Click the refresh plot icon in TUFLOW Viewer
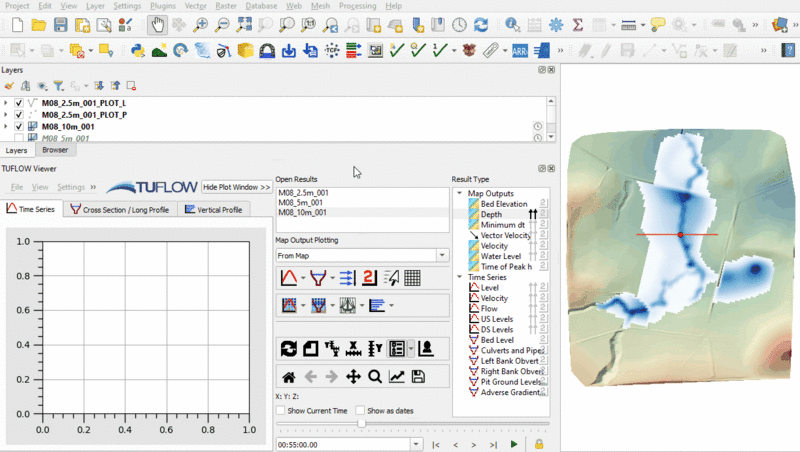800x452 pixels. click(x=289, y=348)
